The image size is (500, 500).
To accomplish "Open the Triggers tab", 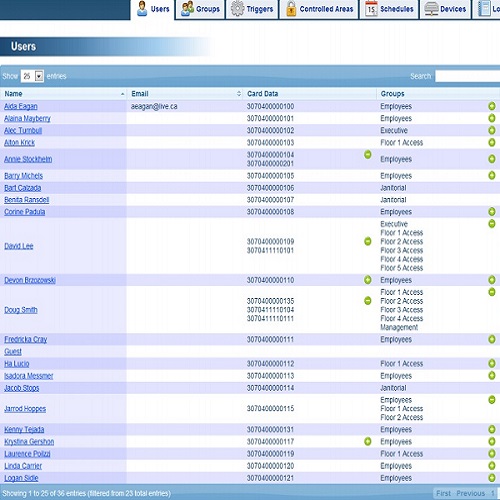I will (x=252, y=9).
